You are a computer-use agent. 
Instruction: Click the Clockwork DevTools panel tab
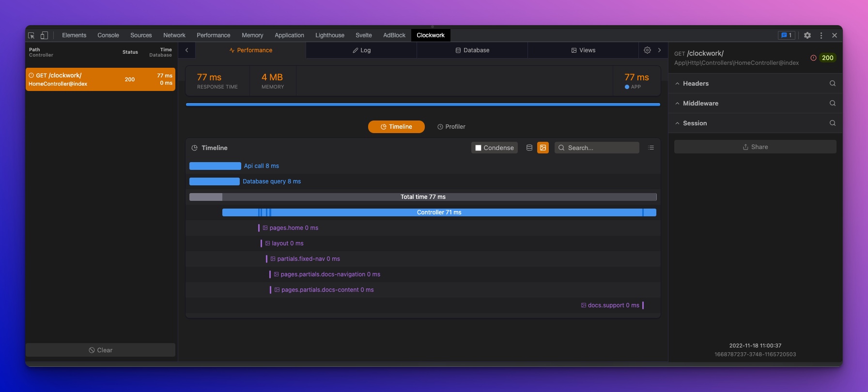(x=431, y=35)
